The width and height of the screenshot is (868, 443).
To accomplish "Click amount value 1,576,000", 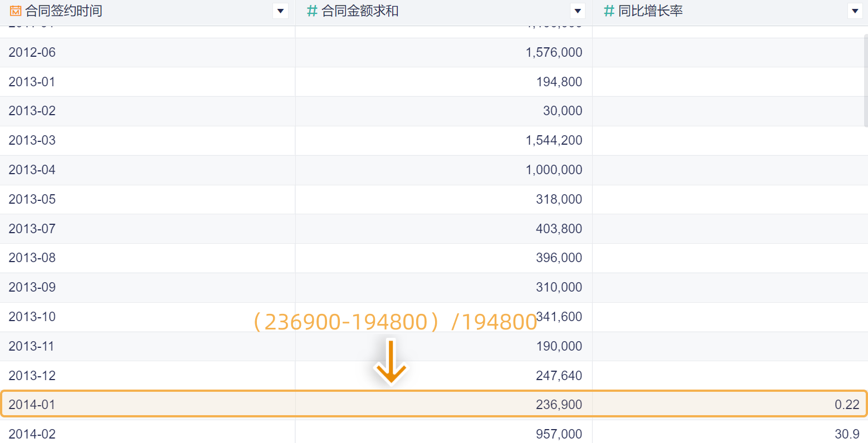I will coord(554,52).
